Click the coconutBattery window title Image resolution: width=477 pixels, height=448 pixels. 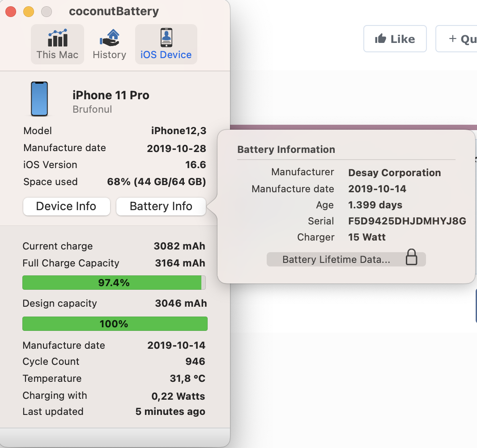[114, 11]
